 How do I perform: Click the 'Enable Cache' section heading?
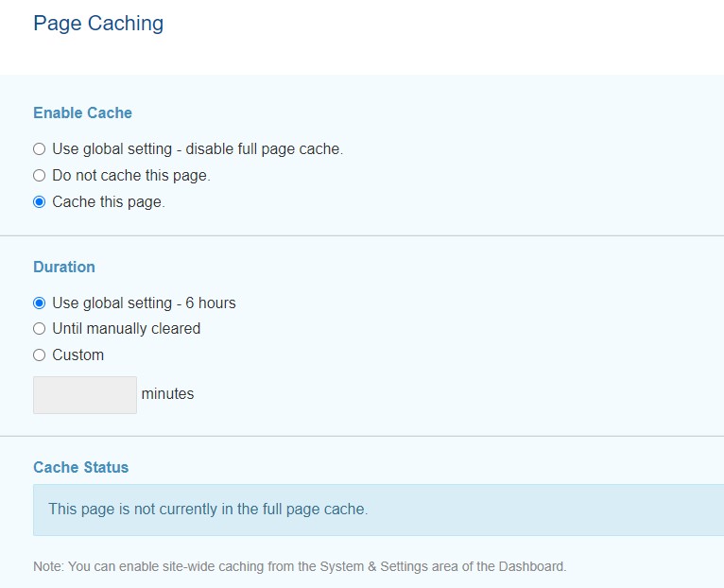tap(82, 112)
